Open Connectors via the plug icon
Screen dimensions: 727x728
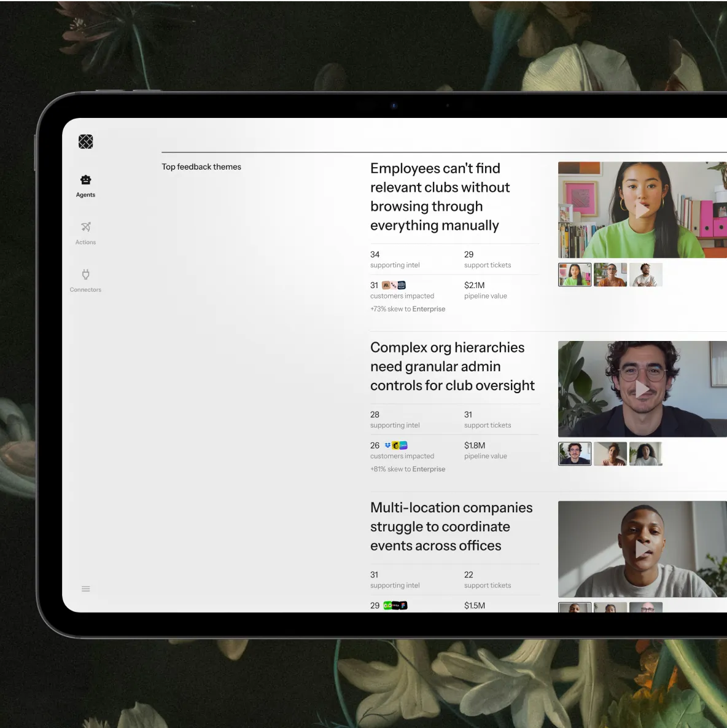tap(85, 273)
